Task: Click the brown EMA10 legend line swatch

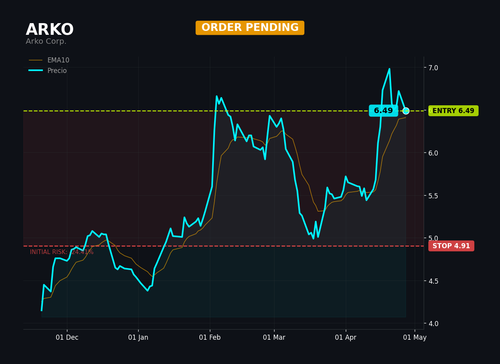Action: click(36, 60)
